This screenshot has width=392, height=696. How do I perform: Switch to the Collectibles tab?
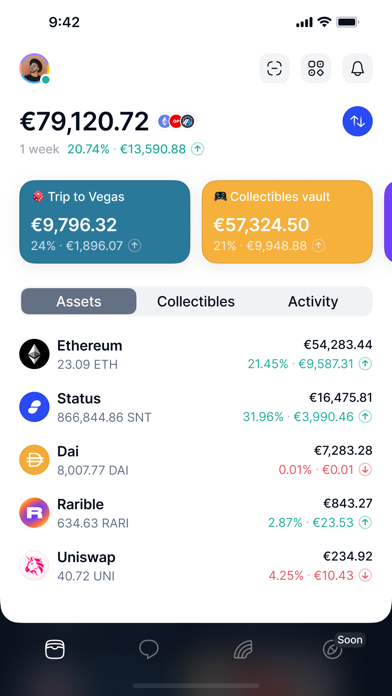click(196, 301)
